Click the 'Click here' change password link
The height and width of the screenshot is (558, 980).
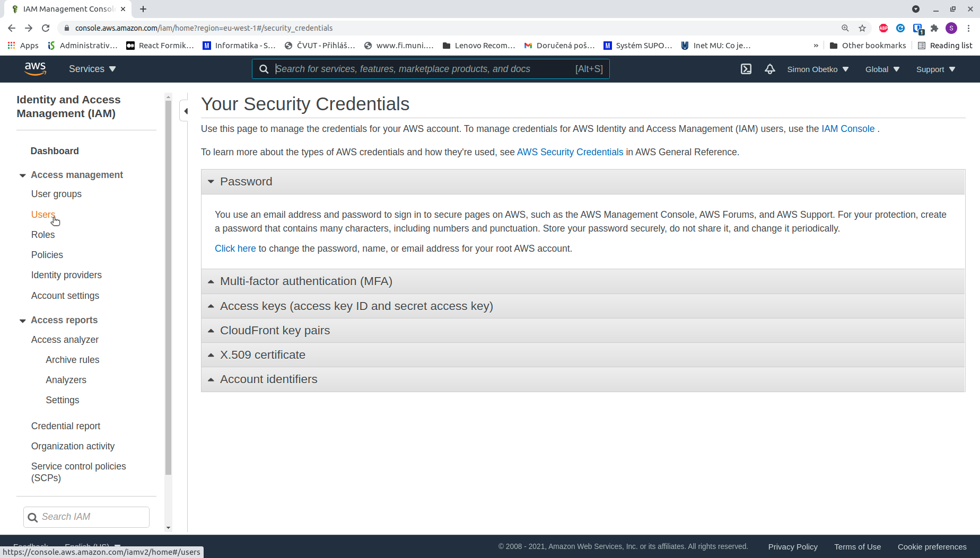click(x=235, y=249)
